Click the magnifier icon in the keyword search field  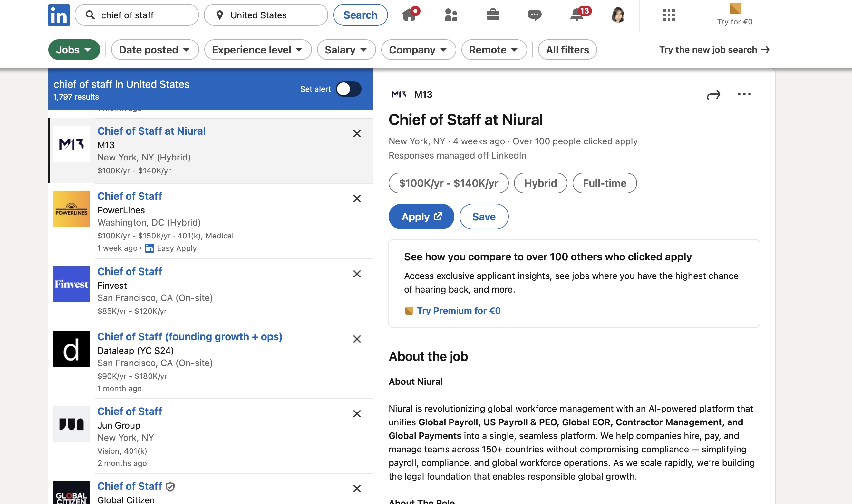[90, 15]
